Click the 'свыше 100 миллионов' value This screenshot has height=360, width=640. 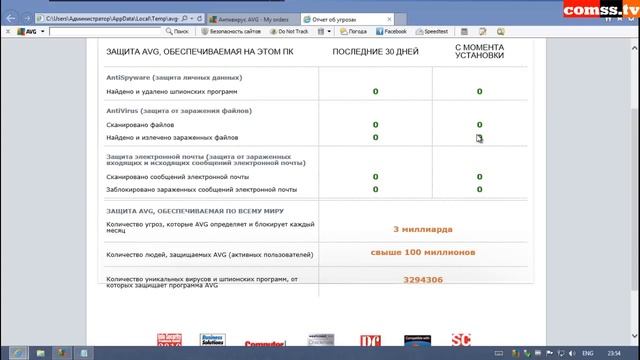(x=423, y=253)
